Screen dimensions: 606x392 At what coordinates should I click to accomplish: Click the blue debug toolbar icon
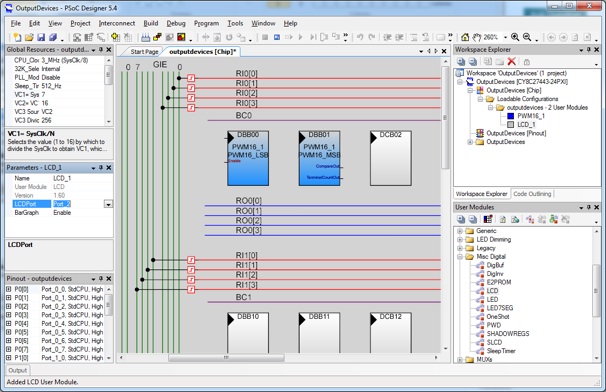coord(277,37)
